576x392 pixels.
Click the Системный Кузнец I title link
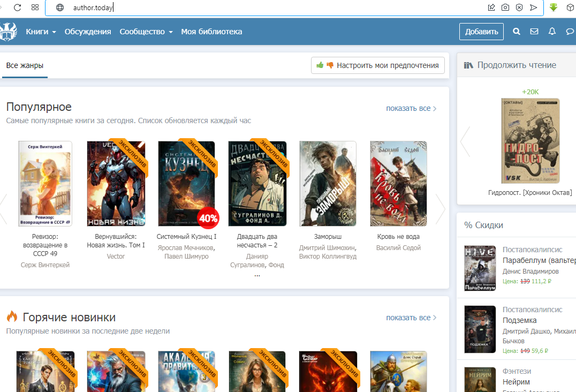click(x=187, y=237)
